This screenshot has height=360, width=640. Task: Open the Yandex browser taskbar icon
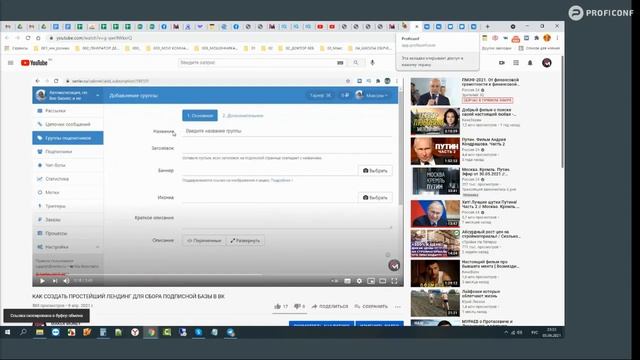coord(135,332)
